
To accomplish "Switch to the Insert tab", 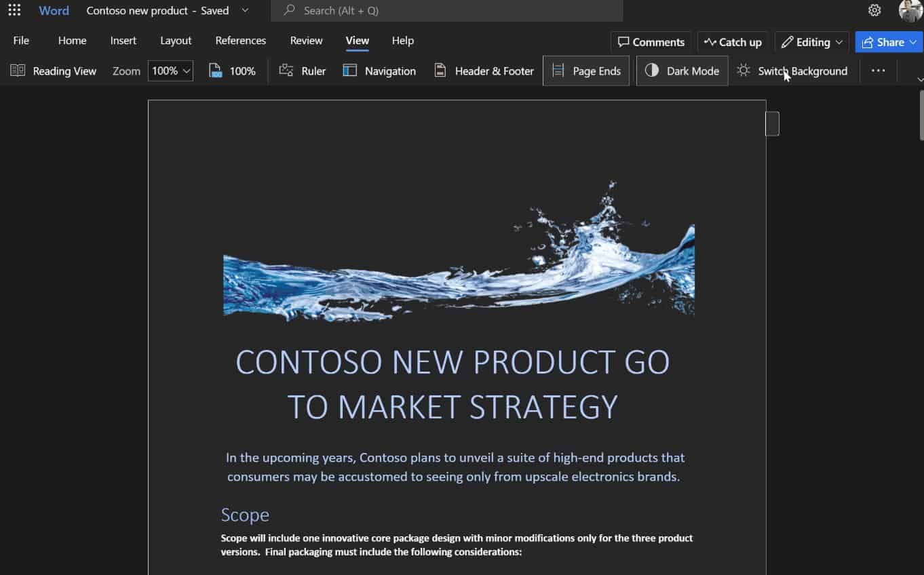I will click(x=123, y=41).
